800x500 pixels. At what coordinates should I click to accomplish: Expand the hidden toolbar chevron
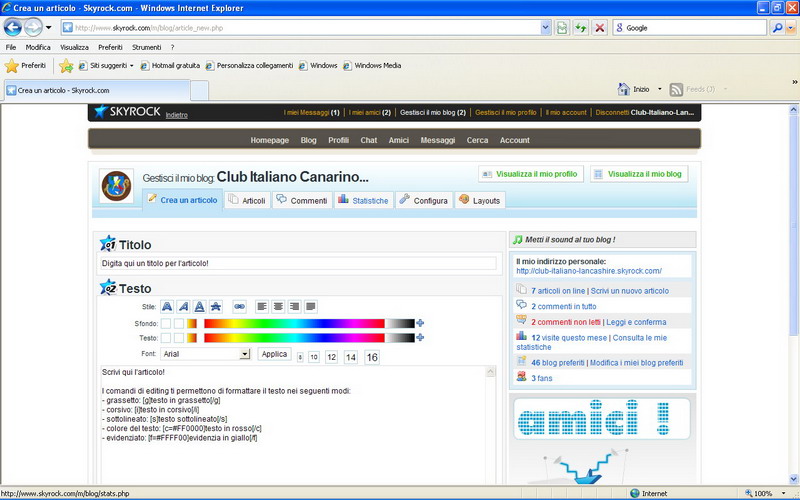coord(794,82)
